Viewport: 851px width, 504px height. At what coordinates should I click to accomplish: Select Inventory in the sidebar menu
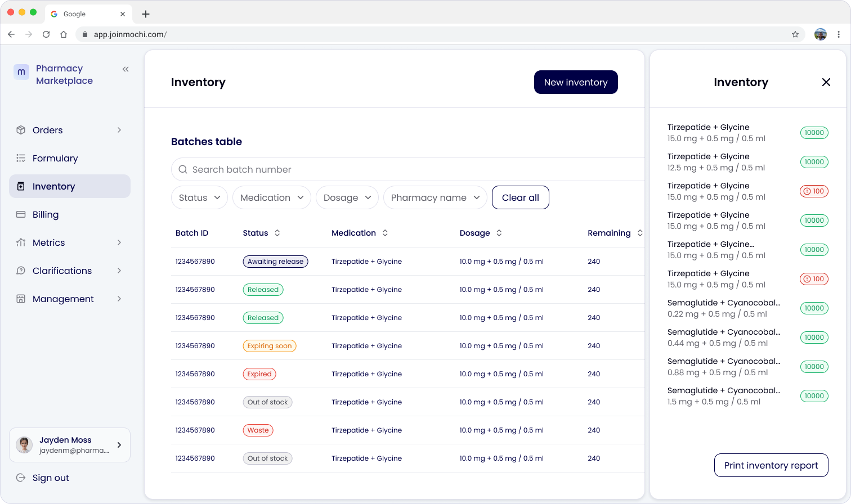coord(70,186)
